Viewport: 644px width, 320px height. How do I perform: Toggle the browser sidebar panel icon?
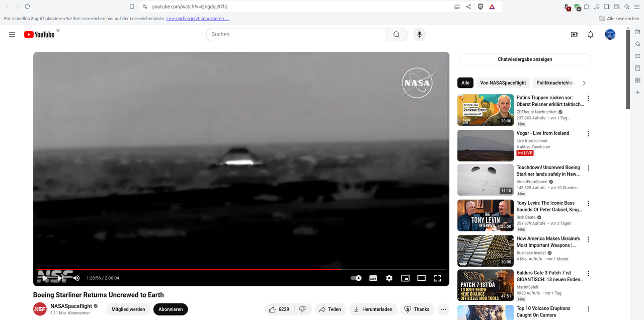607,7
